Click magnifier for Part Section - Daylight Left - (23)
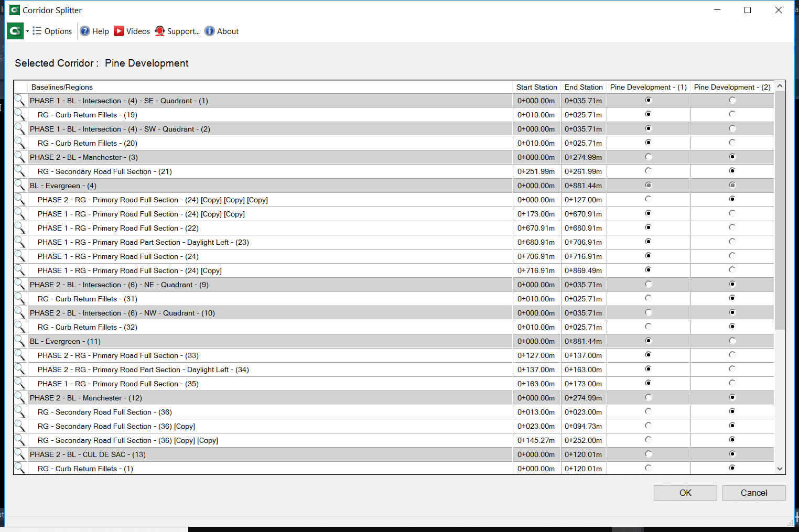 [20, 242]
